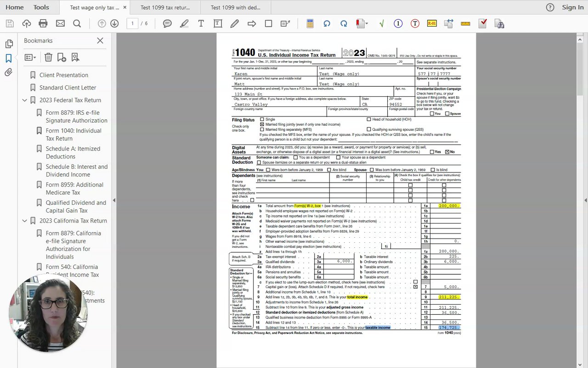Go to next page arrow
This screenshot has height=368, width=588.
(114, 23)
